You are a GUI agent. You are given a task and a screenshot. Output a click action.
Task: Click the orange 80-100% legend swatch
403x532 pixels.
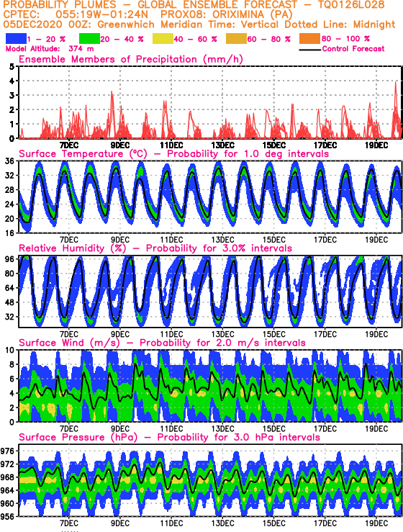click(309, 38)
